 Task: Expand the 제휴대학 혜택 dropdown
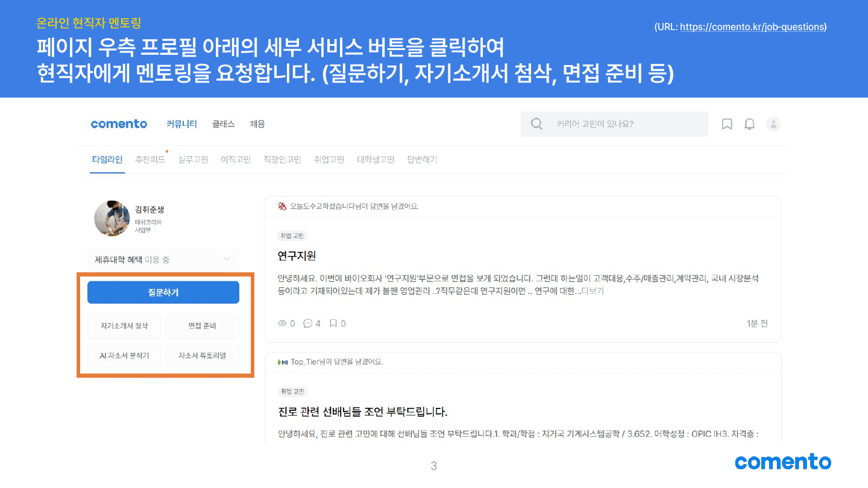click(227, 260)
